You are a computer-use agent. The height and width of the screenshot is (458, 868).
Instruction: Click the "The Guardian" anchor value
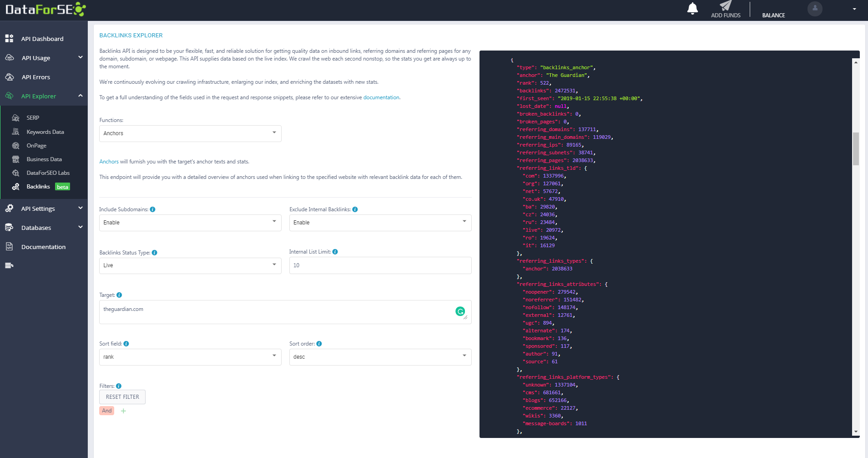[x=566, y=76]
